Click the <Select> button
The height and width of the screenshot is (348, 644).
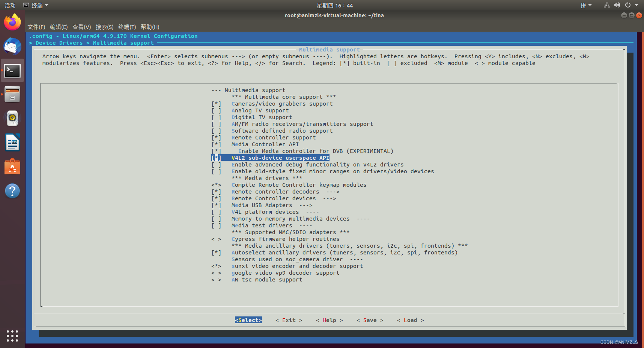pos(248,320)
